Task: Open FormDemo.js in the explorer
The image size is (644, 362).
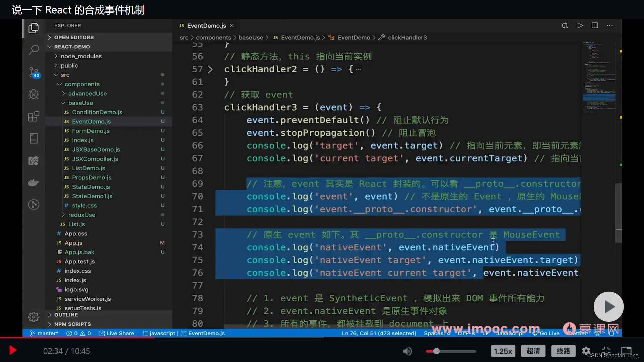Action: pos(91,131)
